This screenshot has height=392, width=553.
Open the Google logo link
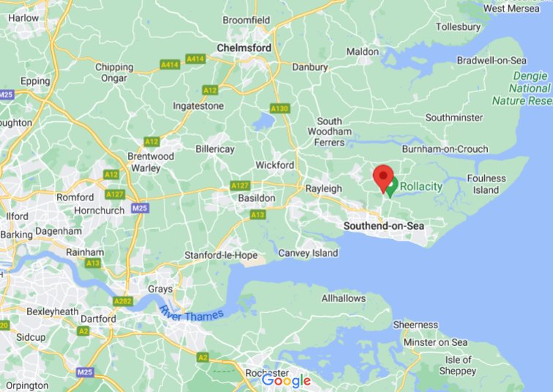(286, 380)
